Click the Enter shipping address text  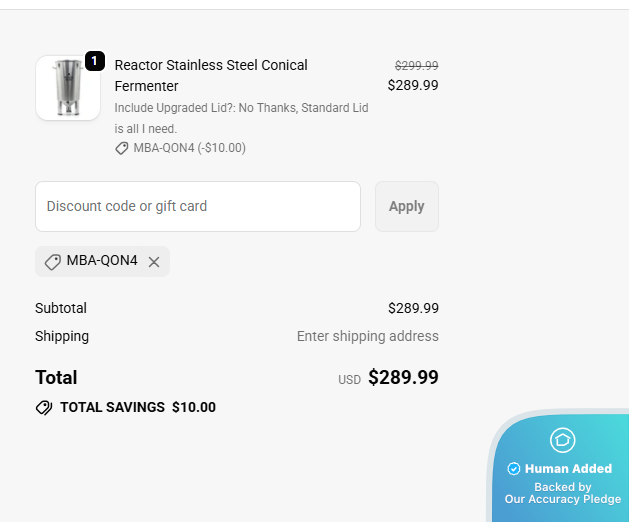pyautogui.click(x=367, y=336)
